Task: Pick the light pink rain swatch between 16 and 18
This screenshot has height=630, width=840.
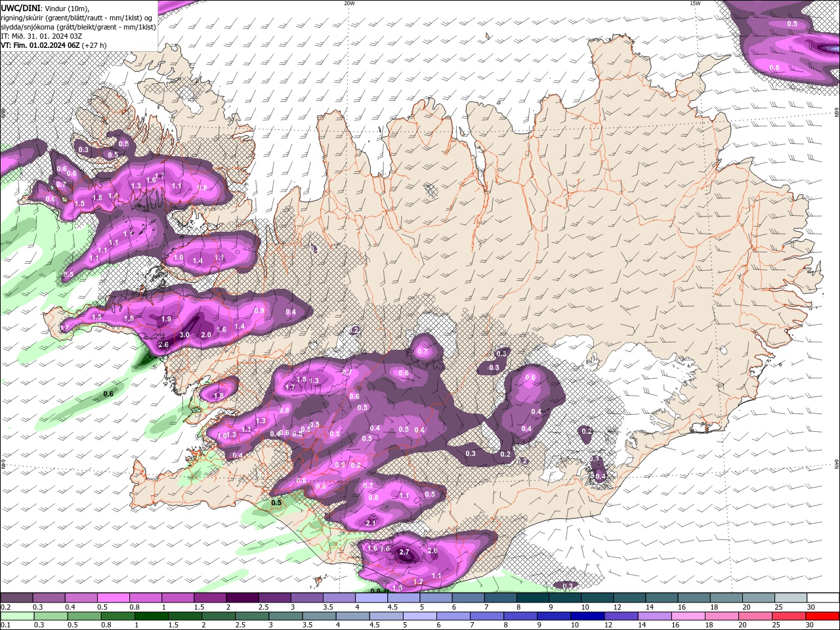Action: (688, 616)
